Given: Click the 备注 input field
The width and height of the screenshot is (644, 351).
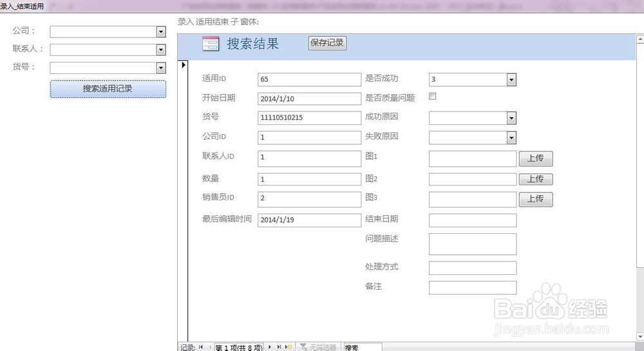Looking at the screenshot, I should (472, 288).
